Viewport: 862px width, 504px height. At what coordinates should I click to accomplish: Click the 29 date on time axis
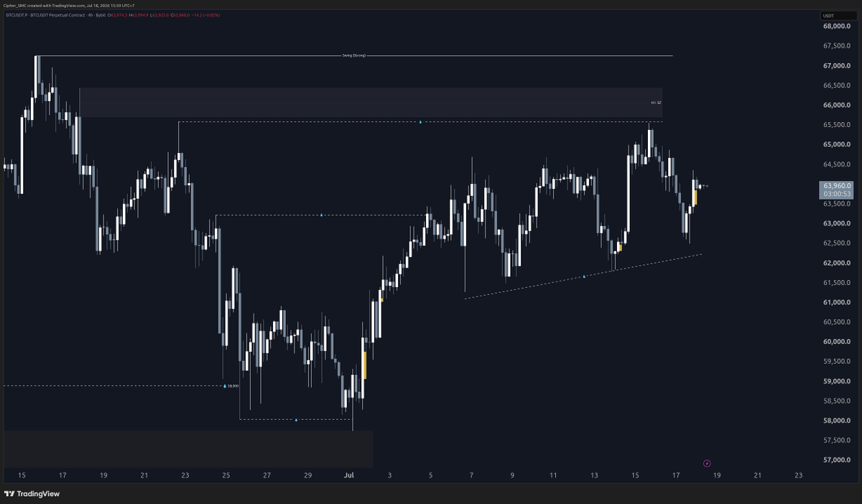(308, 475)
